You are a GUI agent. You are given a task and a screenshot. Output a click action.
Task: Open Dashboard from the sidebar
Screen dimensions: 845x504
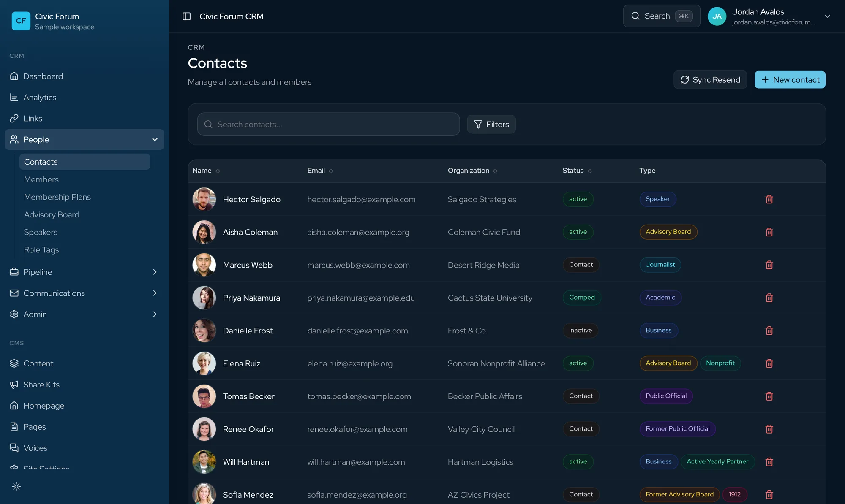(84, 76)
